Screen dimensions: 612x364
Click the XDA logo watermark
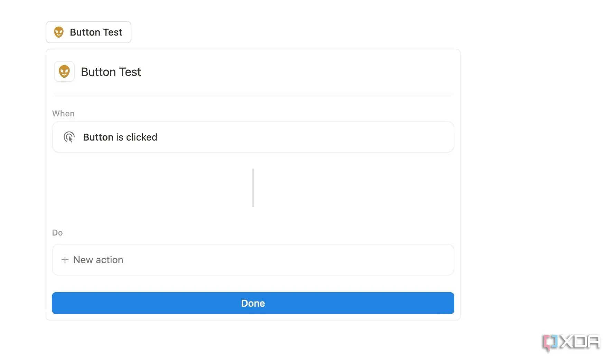[571, 342]
